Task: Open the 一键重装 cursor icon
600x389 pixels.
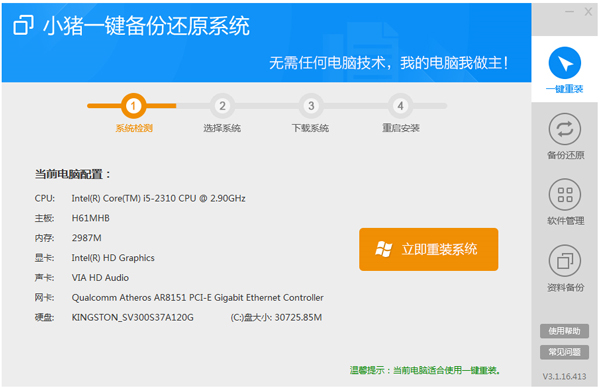Action: click(x=564, y=63)
